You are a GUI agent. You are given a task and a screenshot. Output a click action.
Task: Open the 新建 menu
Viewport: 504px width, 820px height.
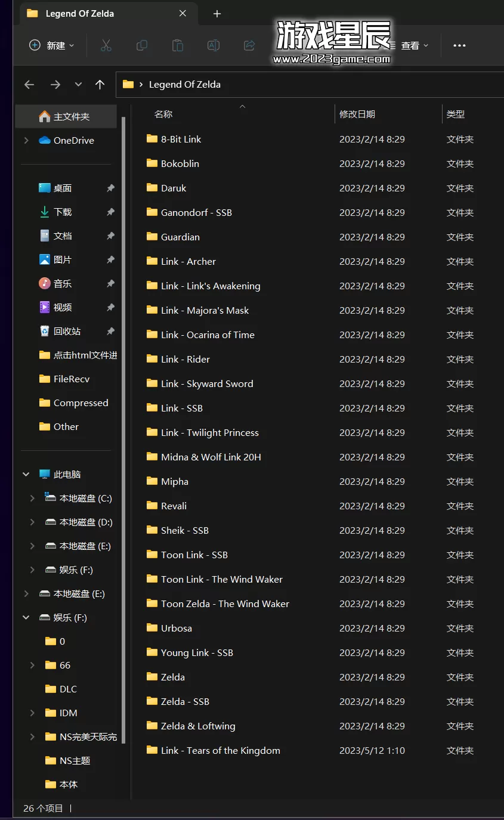[52, 45]
